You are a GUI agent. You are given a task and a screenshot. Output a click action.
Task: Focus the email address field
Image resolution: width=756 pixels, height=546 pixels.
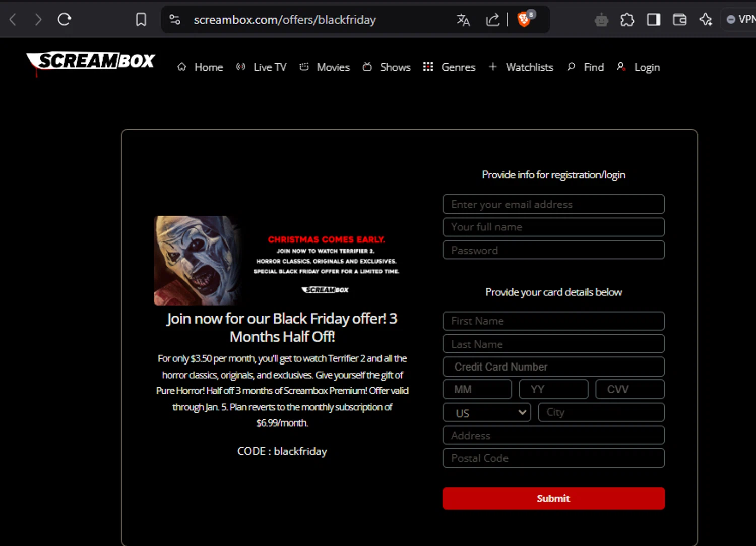[x=553, y=204]
